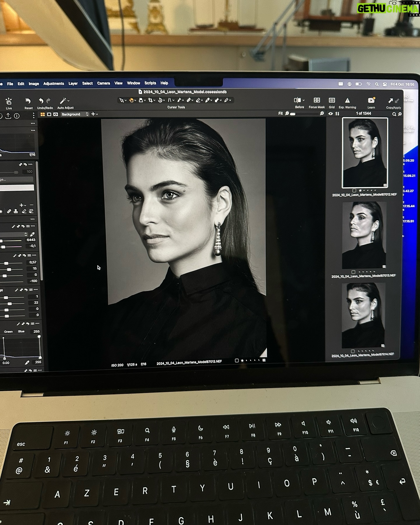This screenshot has height=525, width=420.
Task: Select the Crop cursor tool
Action: (150, 100)
